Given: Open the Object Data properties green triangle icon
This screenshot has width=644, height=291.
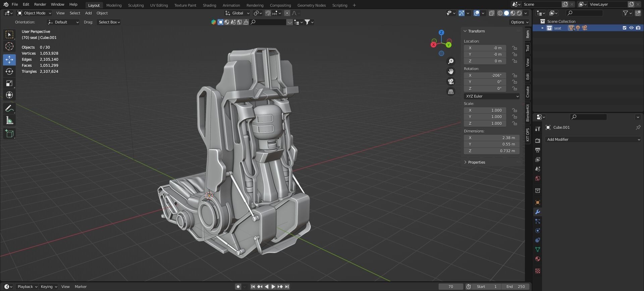Looking at the screenshot, I should point(537,249).
